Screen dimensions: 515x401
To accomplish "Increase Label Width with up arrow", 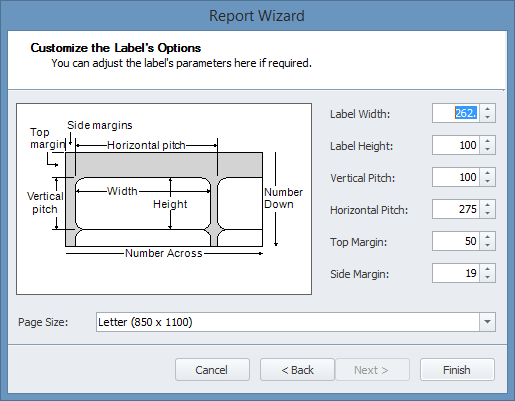I will [x=488, y=109].
